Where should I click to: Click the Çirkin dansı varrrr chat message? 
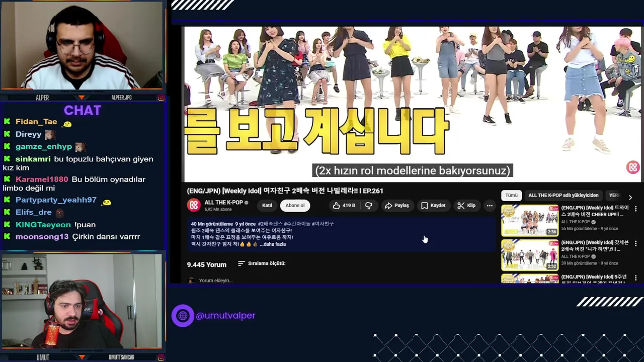click(106, 237)
